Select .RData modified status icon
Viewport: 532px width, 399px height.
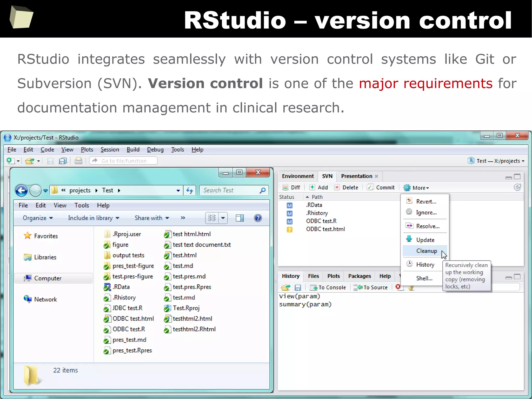click(x=289, y=205)
